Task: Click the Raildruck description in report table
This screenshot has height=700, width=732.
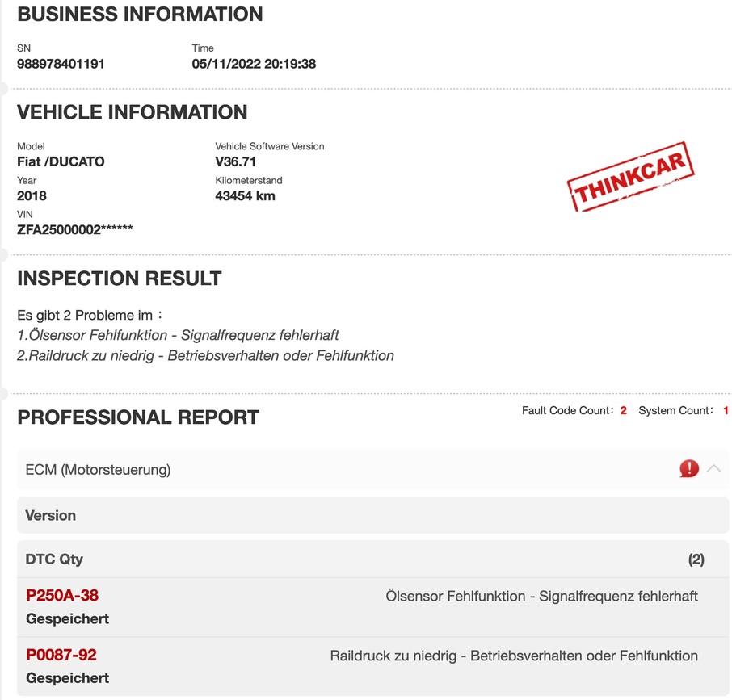Action: tap(513, 656)
